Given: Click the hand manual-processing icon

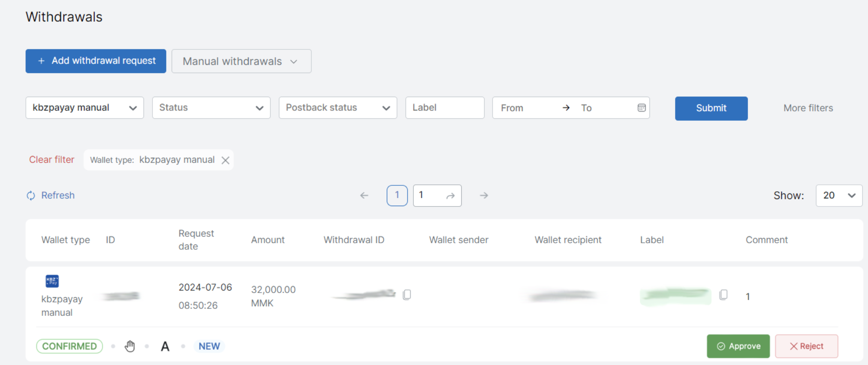Looking at the screenshot, I should coord(130,346).
